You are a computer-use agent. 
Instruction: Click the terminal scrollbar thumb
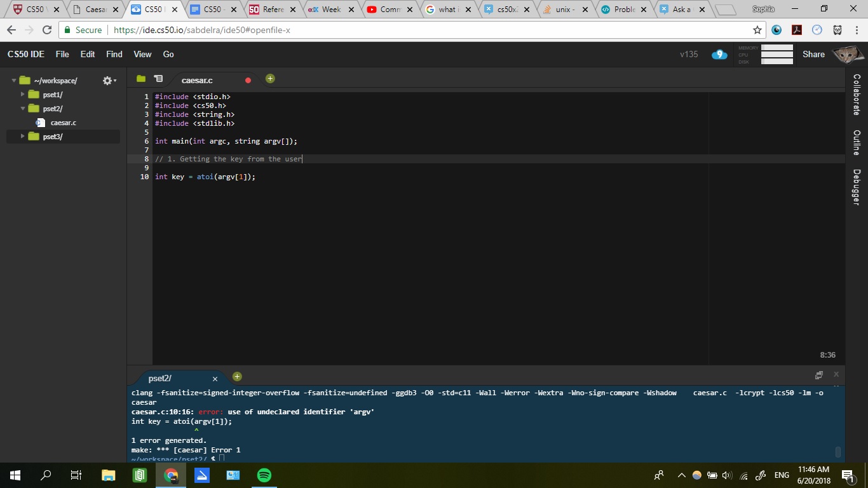point(838,452)
